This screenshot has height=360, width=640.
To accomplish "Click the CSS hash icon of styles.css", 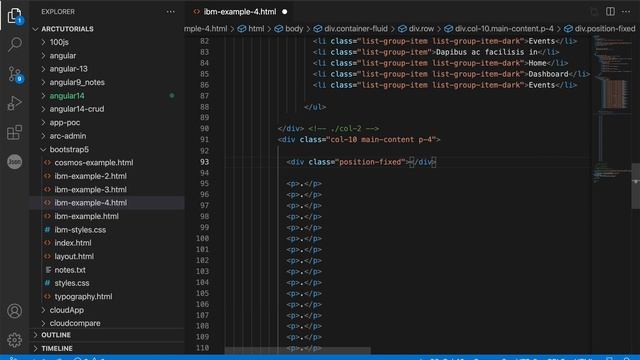I will pos(47,283).
